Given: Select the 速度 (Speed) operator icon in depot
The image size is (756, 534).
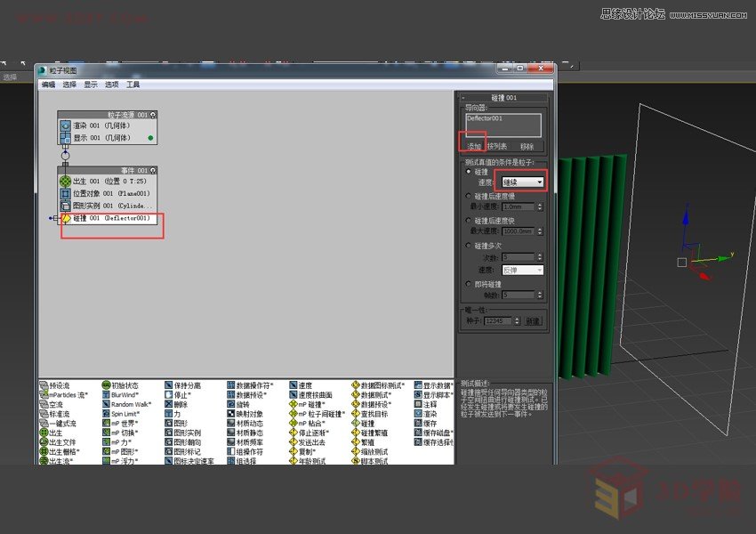Looking at the screenshot, I should pyautogui.click(x=294, y=384).
